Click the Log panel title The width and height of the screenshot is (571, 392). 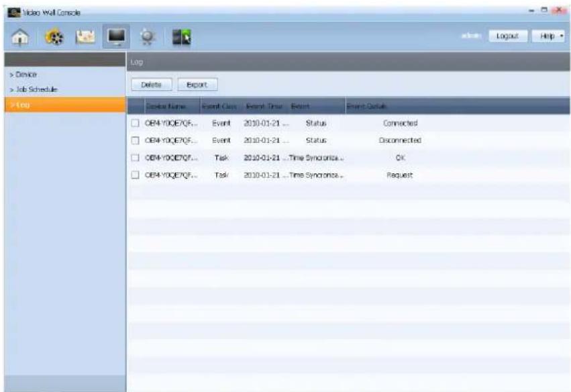pos(137,62)
